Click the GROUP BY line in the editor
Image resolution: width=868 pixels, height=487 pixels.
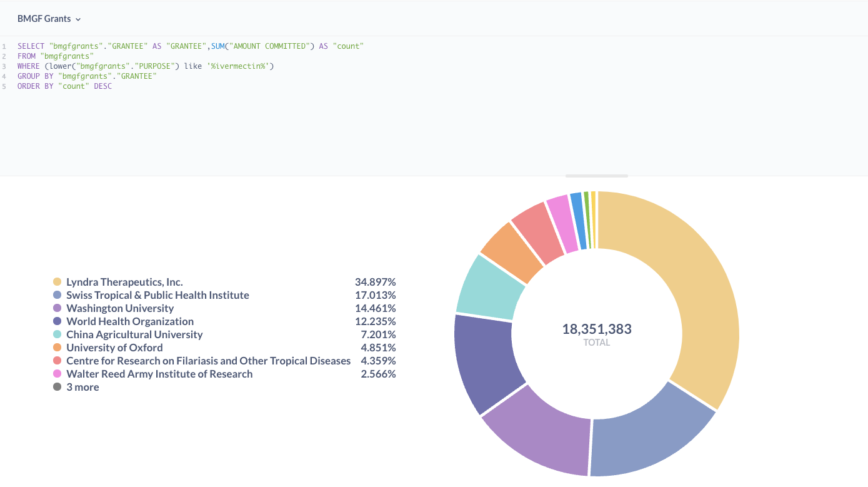coord(86,76)
